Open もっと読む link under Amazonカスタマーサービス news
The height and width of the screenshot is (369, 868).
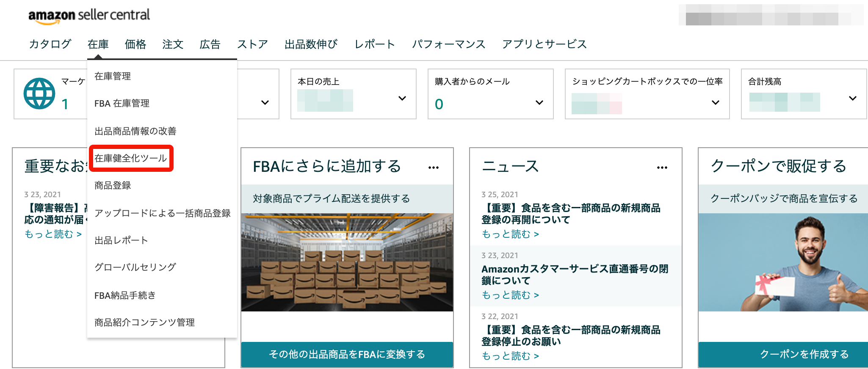(x=510, y=295)
